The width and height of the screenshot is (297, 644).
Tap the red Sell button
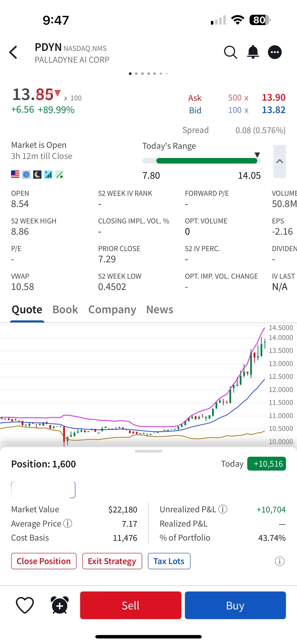tap(131, 605)
